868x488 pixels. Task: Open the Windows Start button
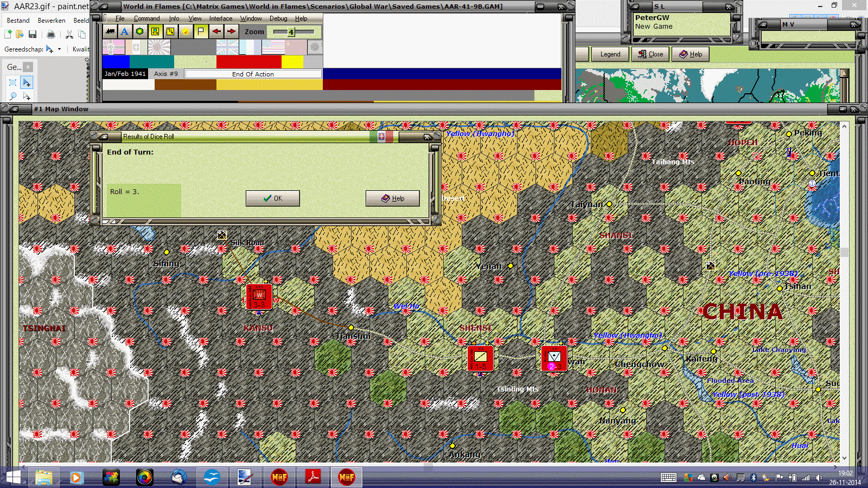[13, 478]
